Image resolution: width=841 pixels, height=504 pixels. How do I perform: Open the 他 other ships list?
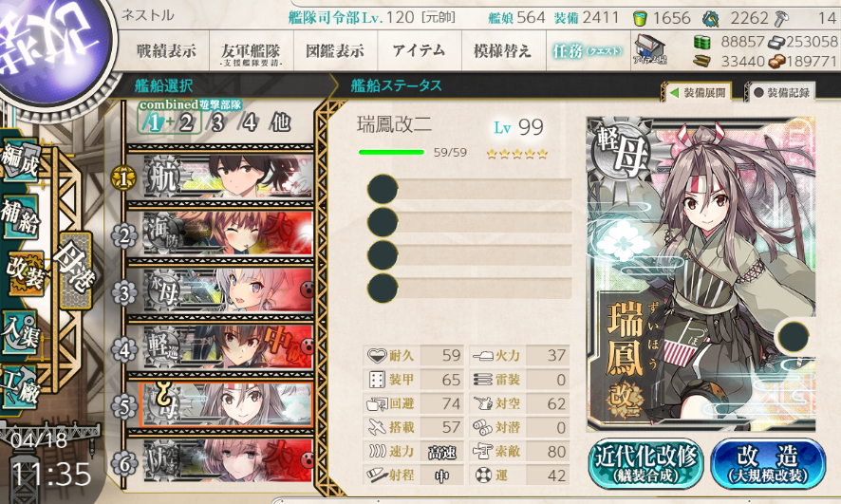[281, 122]
